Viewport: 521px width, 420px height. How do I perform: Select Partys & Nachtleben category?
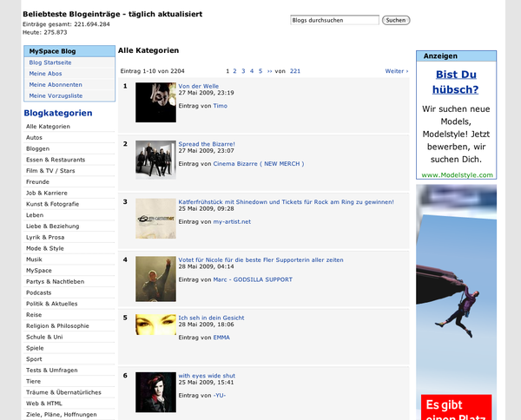pos(56,281)
